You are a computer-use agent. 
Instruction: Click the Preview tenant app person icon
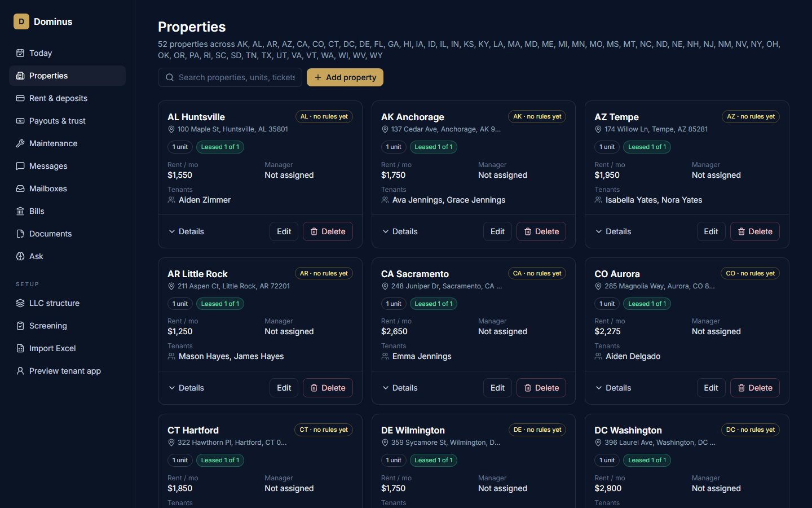pos(20,371)
